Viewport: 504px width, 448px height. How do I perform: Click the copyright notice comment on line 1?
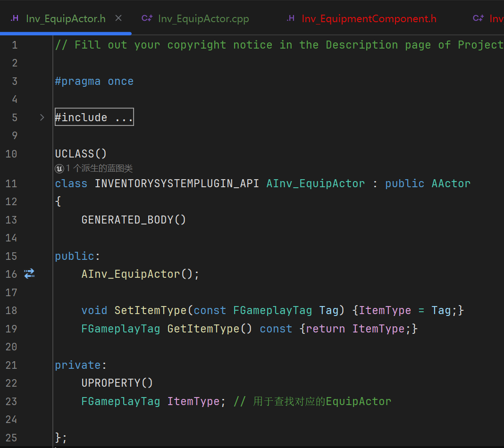tap(279, 45)
